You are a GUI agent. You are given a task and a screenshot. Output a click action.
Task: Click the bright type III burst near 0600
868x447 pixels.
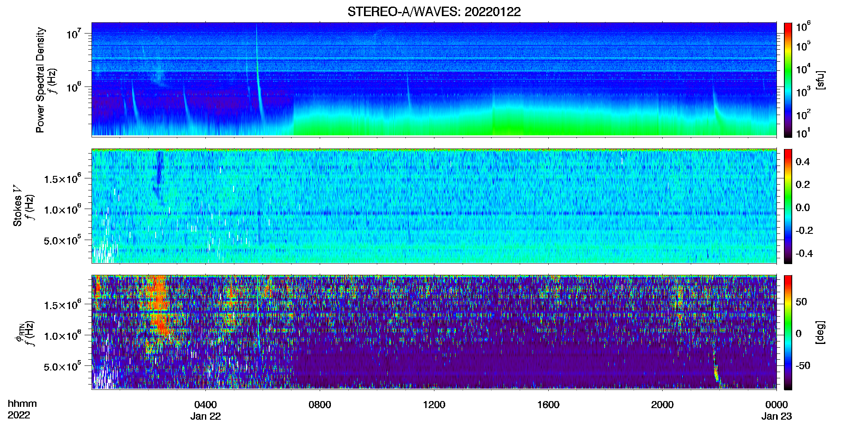coord(259,79)
